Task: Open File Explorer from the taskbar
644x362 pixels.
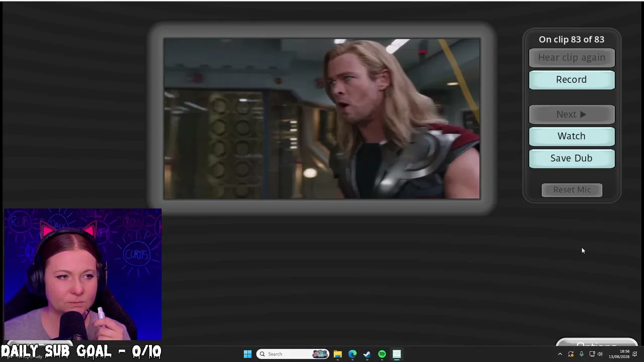Action: [x=338, y=354]
